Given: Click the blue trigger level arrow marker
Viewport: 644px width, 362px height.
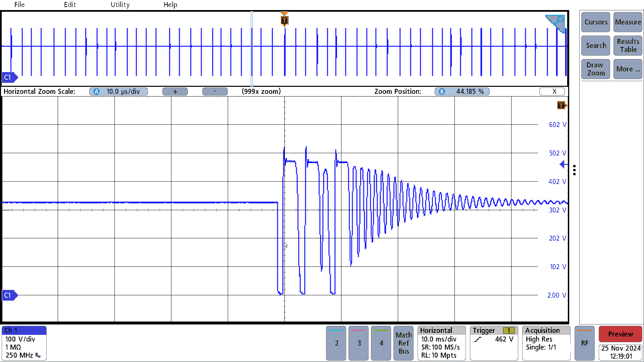Looking at the screenshot, I should 563,164.
